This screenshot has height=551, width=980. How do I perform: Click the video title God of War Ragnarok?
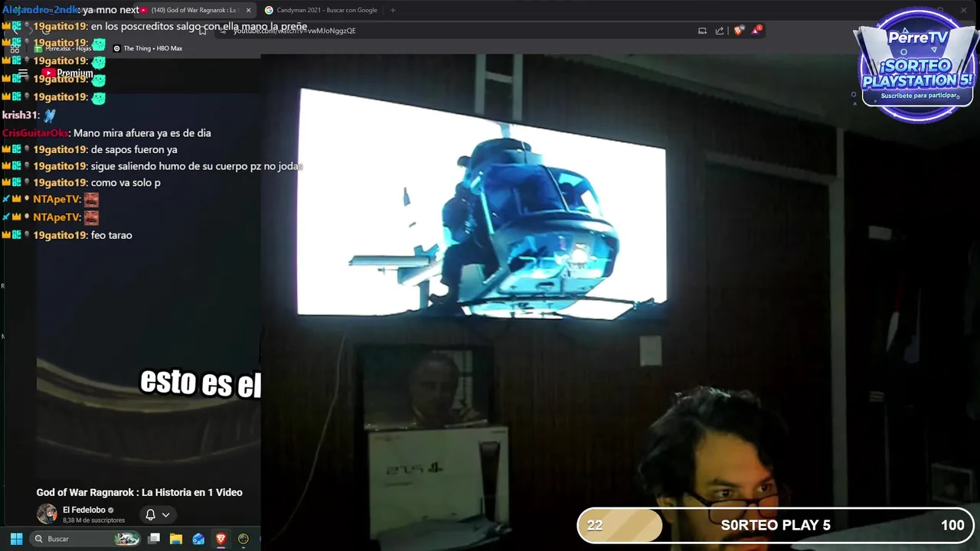pyautogui.click(x=139, y=492)
